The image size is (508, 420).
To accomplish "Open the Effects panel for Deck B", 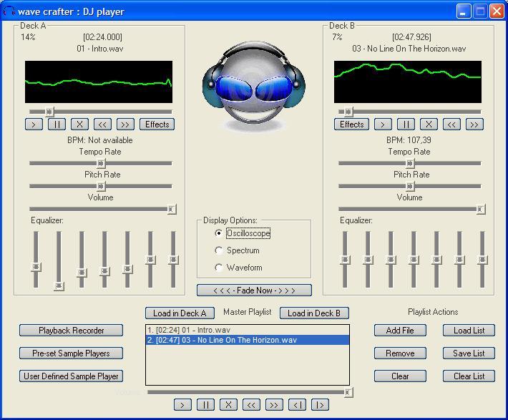I will pyautogui.click(x=351, y=124).
